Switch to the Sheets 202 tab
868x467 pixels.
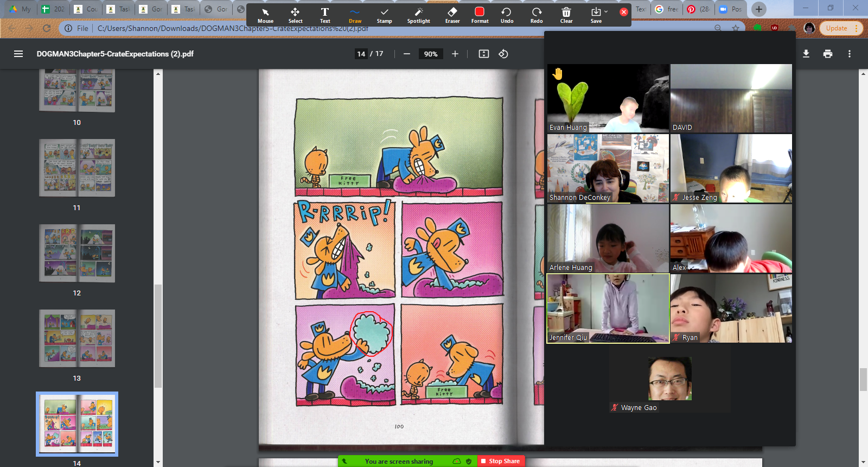pos(53,9)
